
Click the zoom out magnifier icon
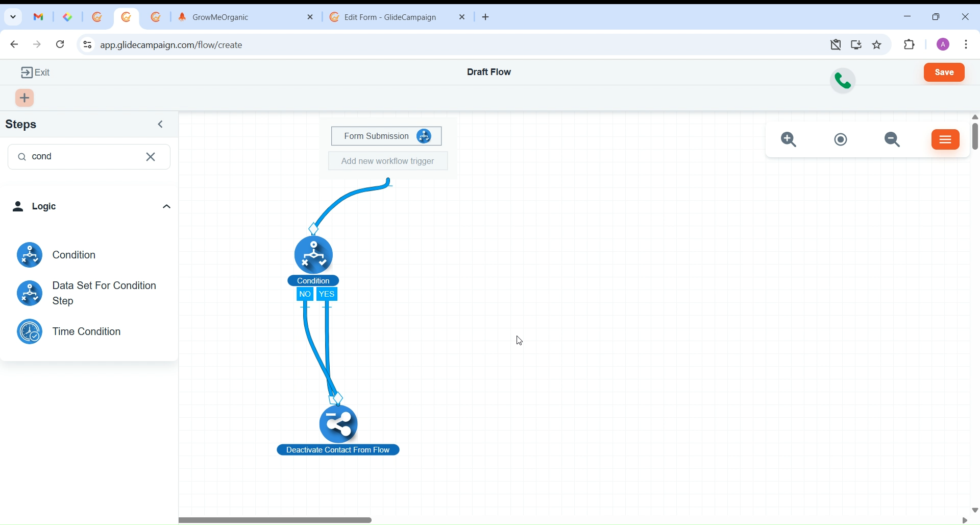(x=893, y=140)
